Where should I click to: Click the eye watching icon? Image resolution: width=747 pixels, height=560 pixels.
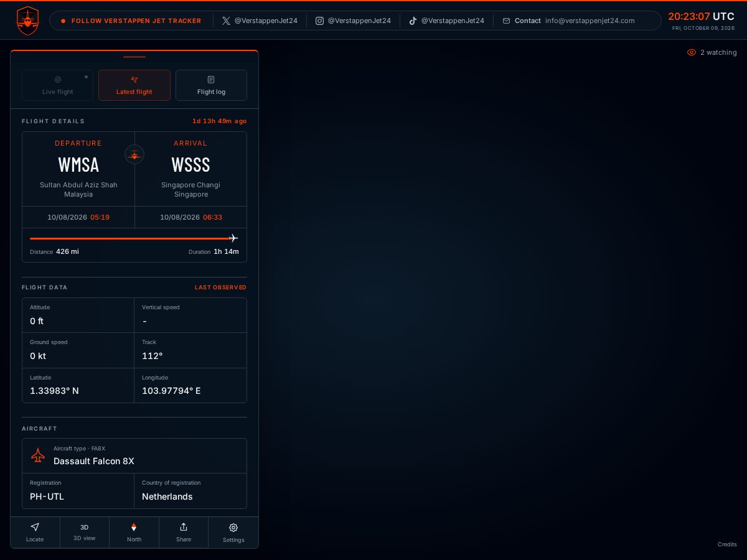[692, 52]
